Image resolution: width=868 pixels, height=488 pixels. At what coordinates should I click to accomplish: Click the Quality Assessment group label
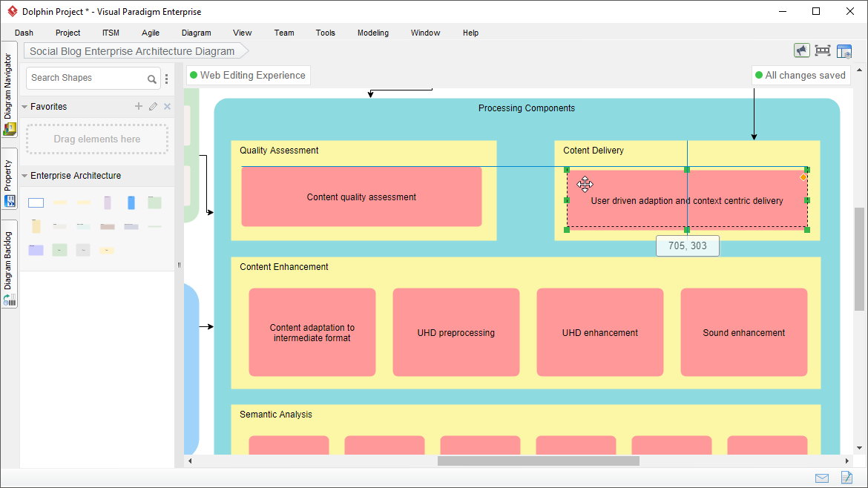click(x=279, y=151)
